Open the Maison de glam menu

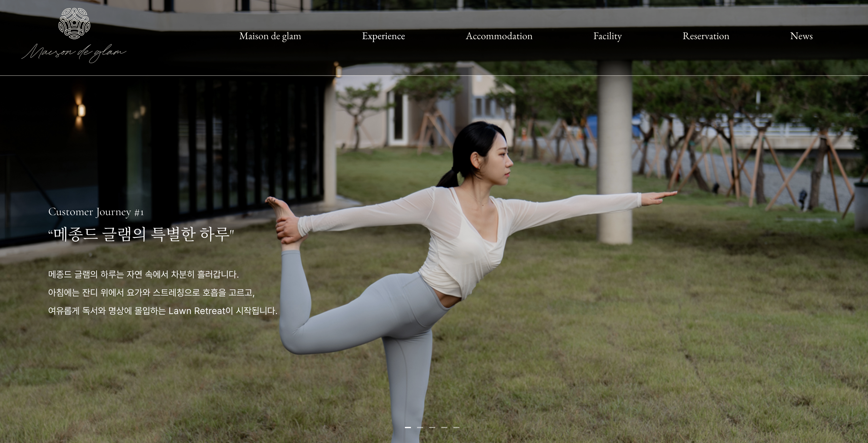tap(270, 36)
